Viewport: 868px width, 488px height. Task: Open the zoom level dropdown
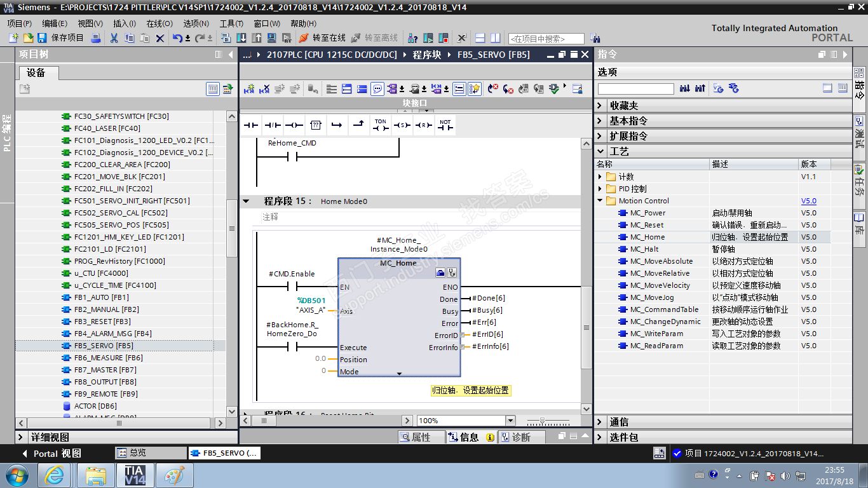pyautogui.click(x=510, y=421)
